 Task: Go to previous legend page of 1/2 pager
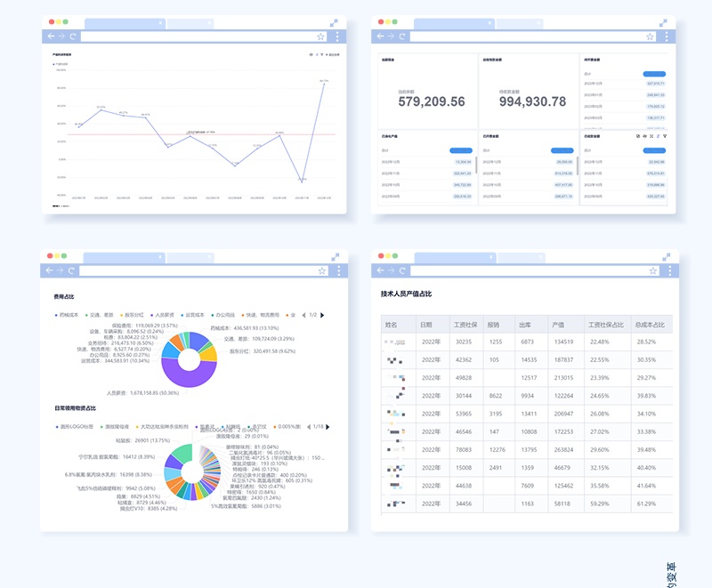click(x=303, y=315)
